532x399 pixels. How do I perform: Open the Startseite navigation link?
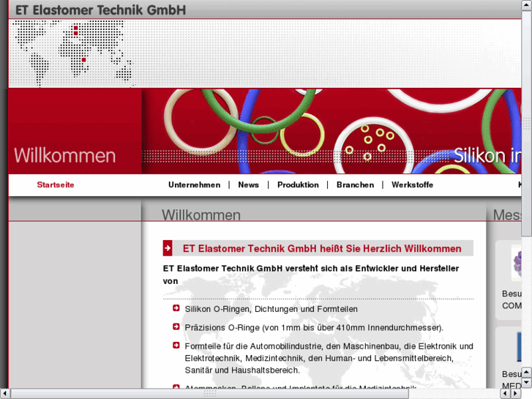point(56,184)
